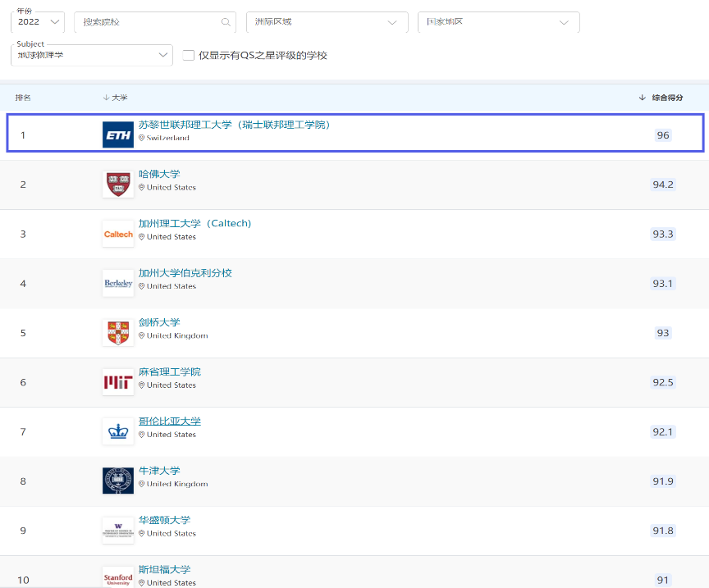Click location pin beside Switzerland
709x588 pixels.
[141, 138]
